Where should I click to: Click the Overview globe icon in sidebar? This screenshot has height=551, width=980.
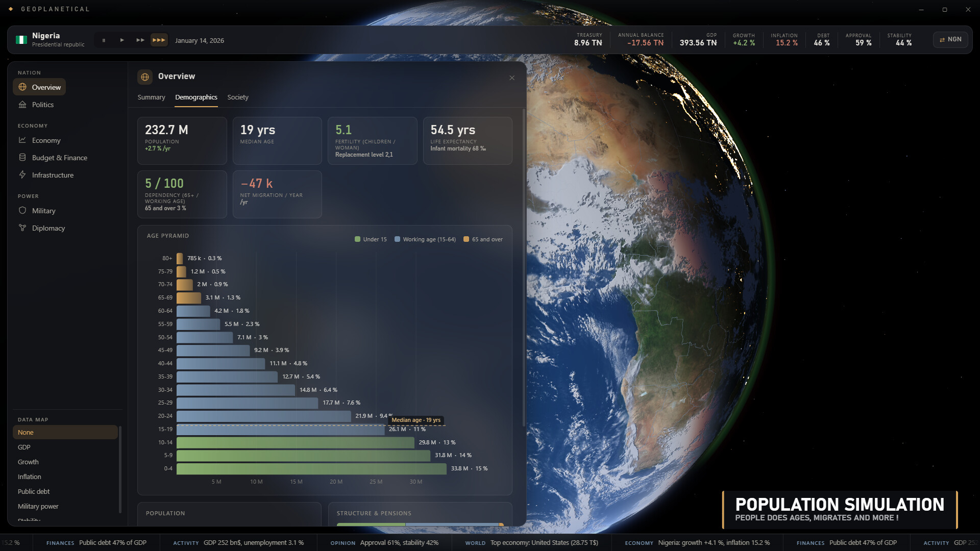coord(22,87)
